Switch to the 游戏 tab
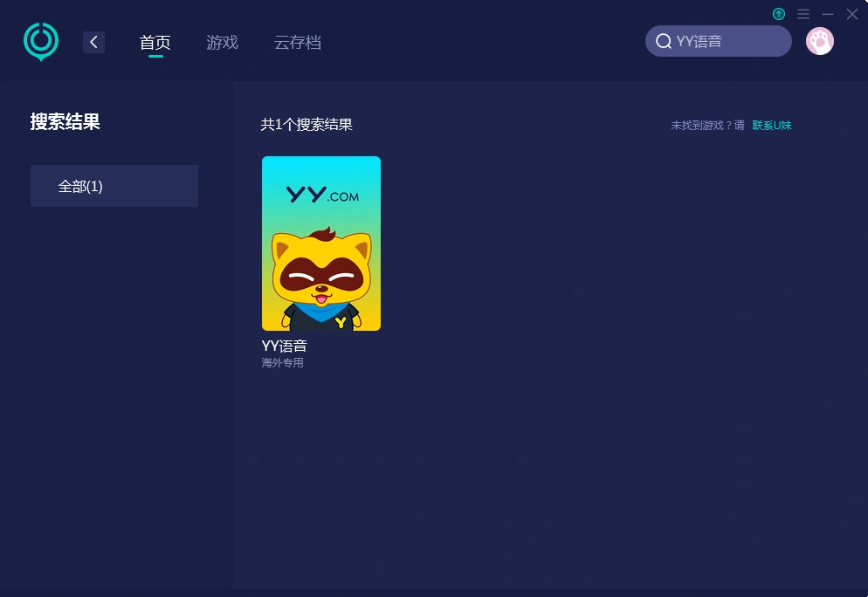This screenshot has height=597, width=868. (x=222, y=43)
